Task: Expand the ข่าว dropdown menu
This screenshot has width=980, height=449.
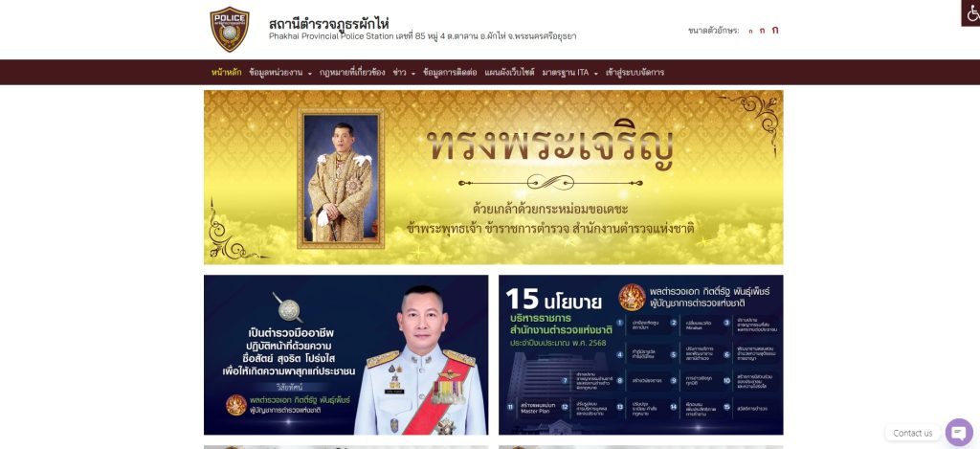Action: coord(404,73)
